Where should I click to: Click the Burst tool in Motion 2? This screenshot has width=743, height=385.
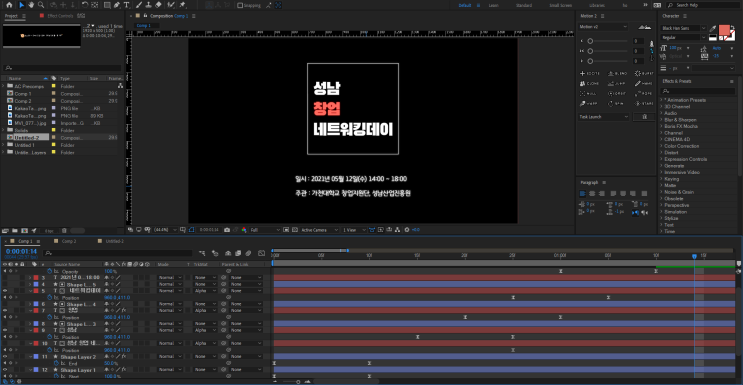coord(644,73)
